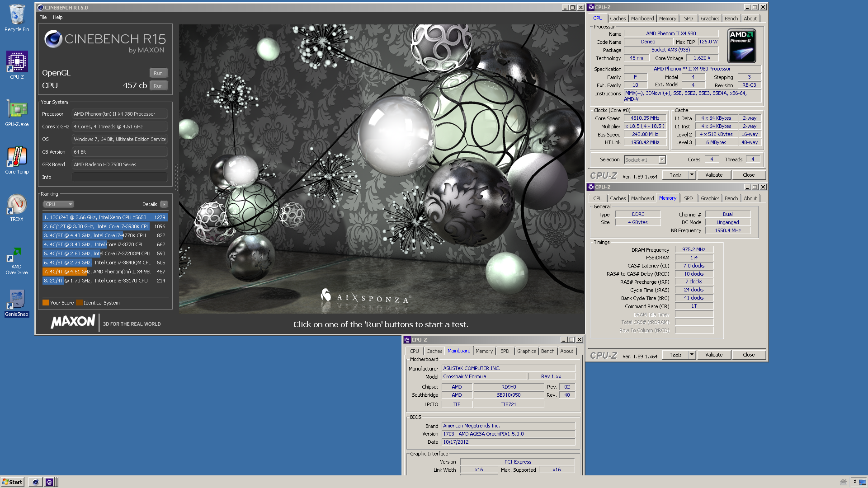Open the Recycle Bin desktop icon
The width and height of the screenshot is (868, 488).
tap(17, 18)
